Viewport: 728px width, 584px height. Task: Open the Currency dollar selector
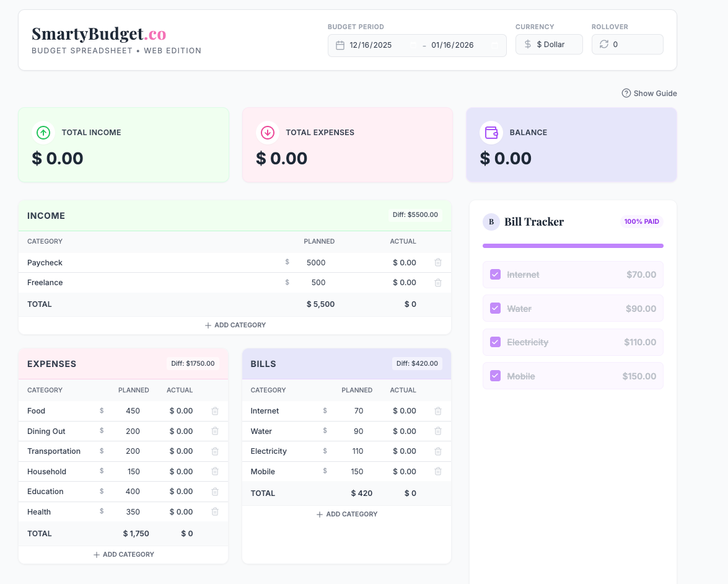tap(550, 45)
